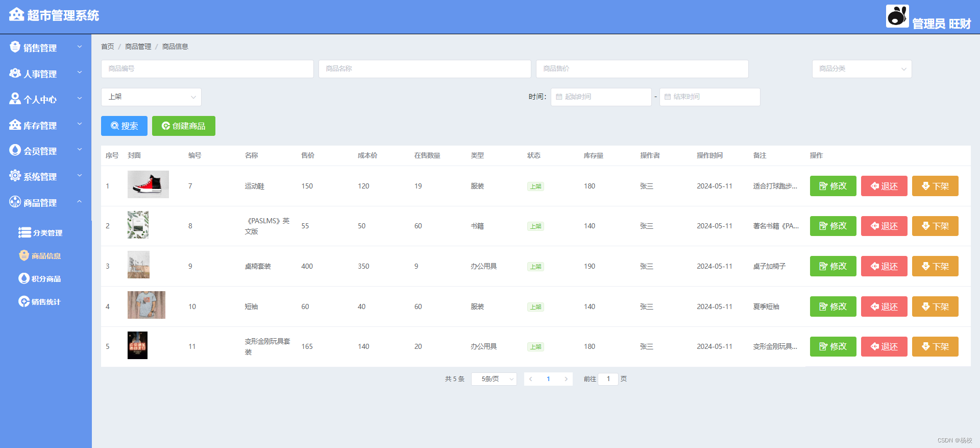This screenshot has width=980, height=448.
Task: Click 下架 for 短袖 row
Action: (x=935, y=306)
